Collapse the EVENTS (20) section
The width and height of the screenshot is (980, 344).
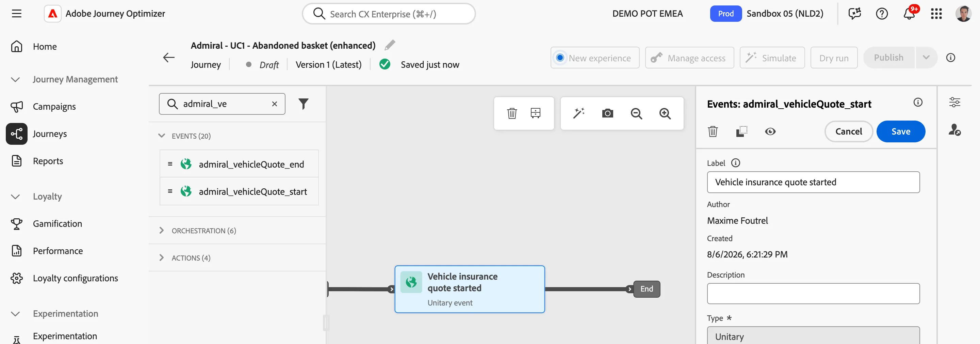click(x=162, y=136)
